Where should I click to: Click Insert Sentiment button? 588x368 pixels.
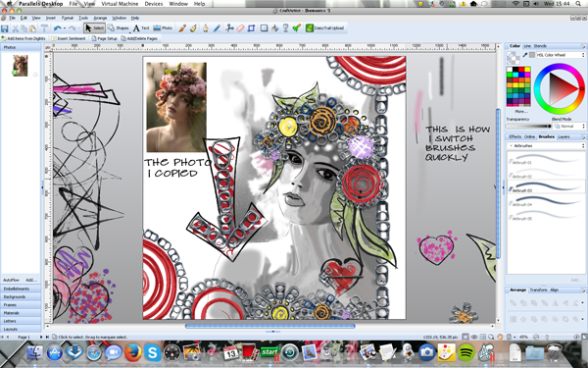tap(69, 38)
